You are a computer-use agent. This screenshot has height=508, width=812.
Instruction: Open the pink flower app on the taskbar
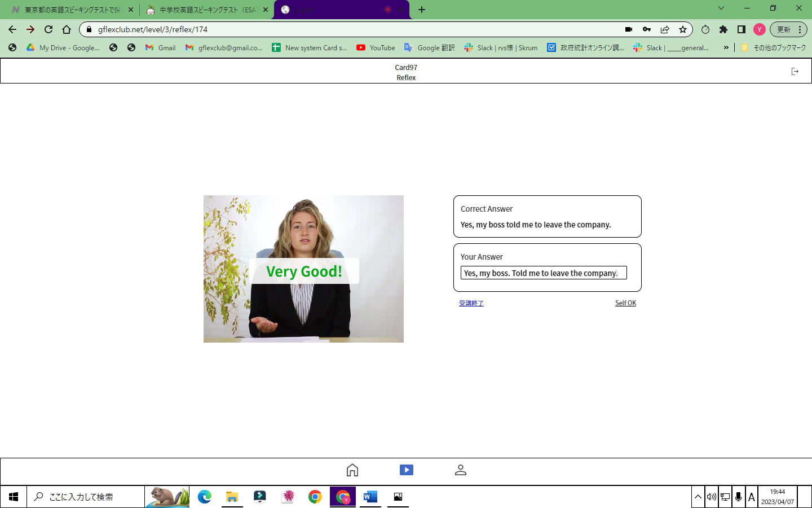click(288, 497)
